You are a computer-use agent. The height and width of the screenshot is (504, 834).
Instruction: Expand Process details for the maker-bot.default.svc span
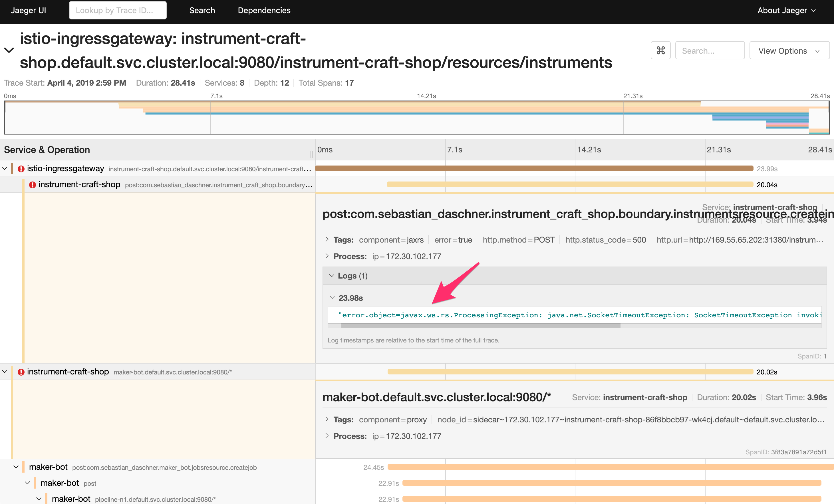click(327, 436)
